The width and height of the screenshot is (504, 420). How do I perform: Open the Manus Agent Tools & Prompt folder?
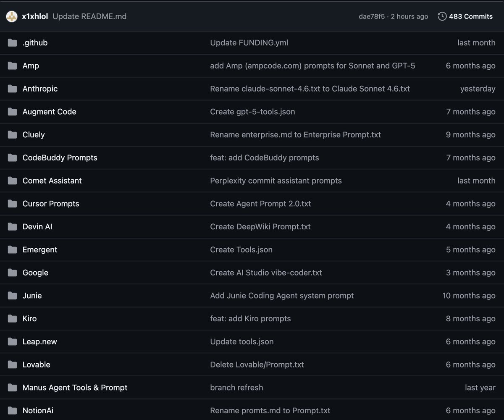[x=75, y=388]
